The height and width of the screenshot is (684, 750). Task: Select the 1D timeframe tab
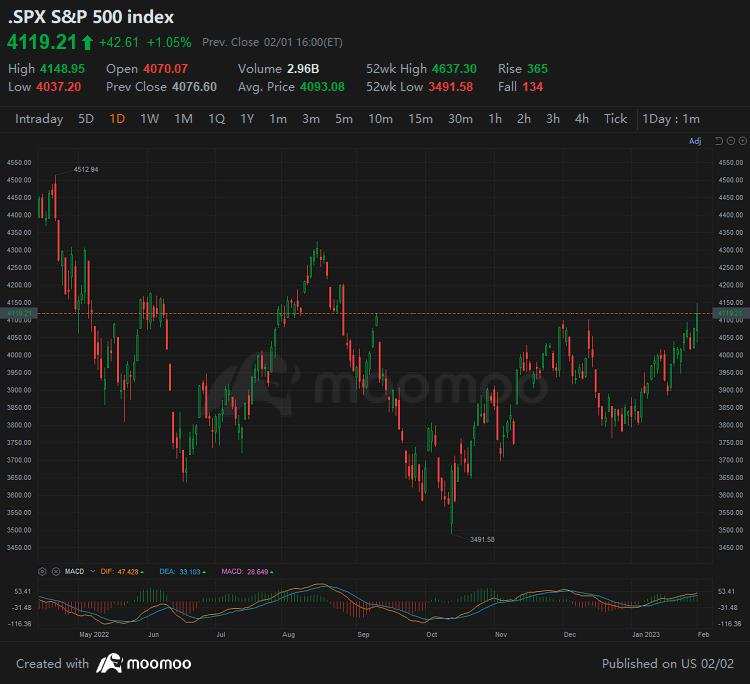pyautogui.click(x=117, y=119)
